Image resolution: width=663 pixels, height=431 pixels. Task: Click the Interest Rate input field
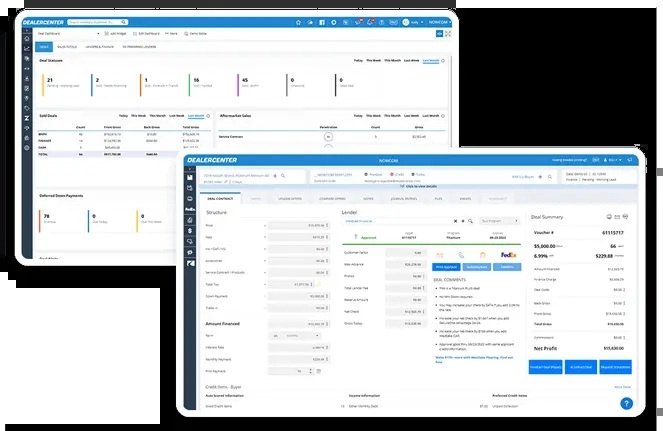299,348
